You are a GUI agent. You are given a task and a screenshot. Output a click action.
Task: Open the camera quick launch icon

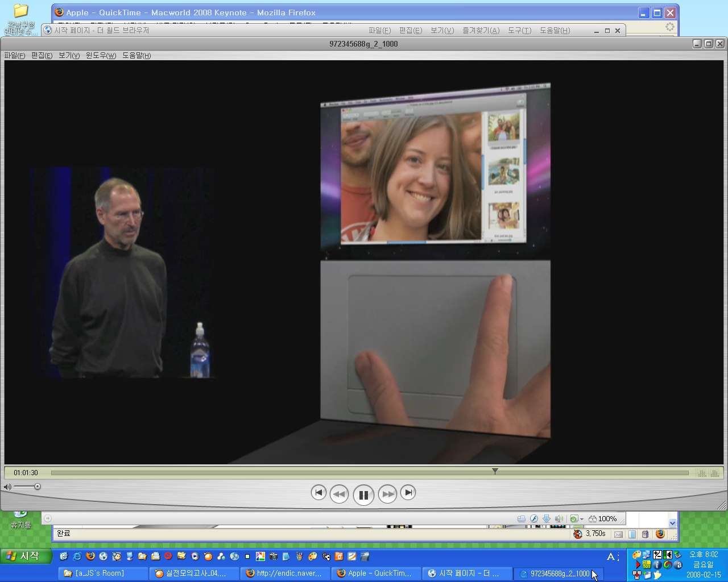point(274,556)
